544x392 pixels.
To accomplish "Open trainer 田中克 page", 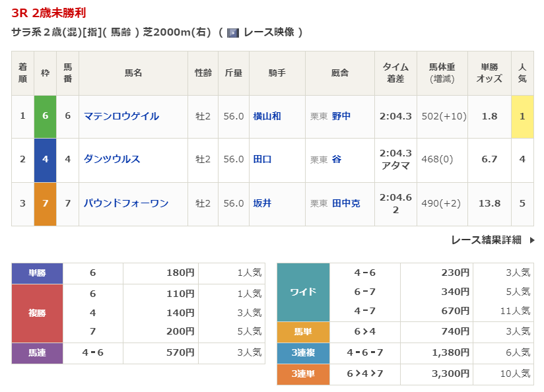I will tap(346, 203).
